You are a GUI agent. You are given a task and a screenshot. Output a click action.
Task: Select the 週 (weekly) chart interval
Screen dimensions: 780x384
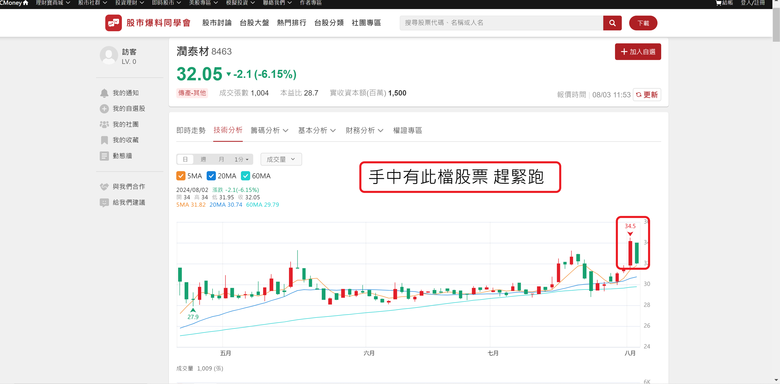[203, 159]
